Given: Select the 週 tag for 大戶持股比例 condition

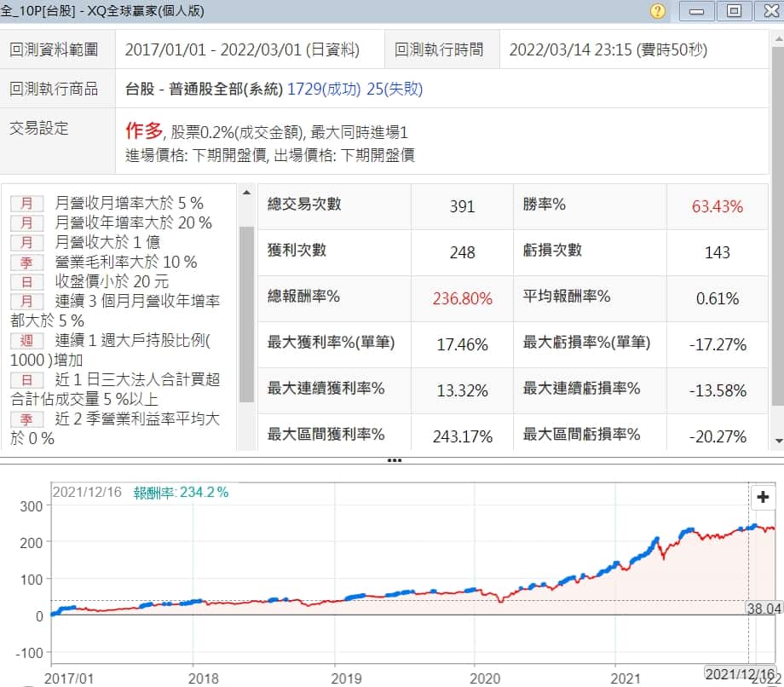Looking at the screenshot, I should tap(27, 341).
